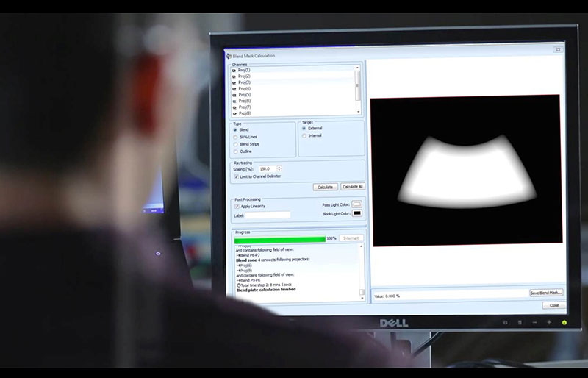Set the target to External

tap(304, 129)
